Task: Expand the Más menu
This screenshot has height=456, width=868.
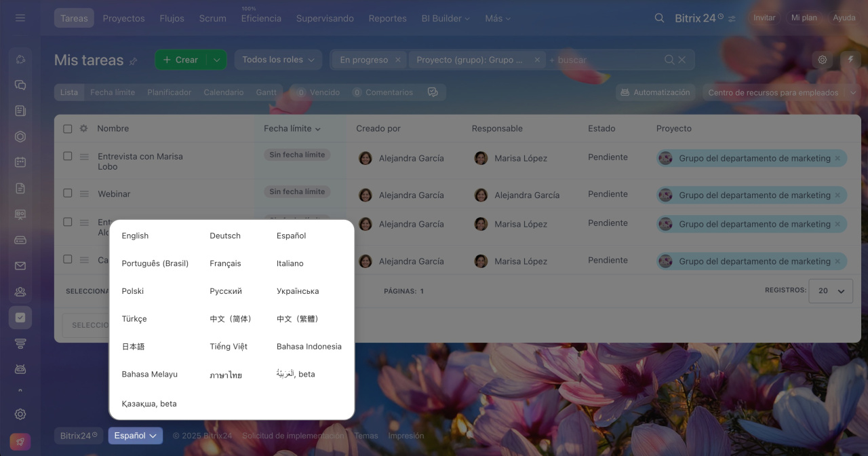Action: pyautogui.click(x=498, y=18)
